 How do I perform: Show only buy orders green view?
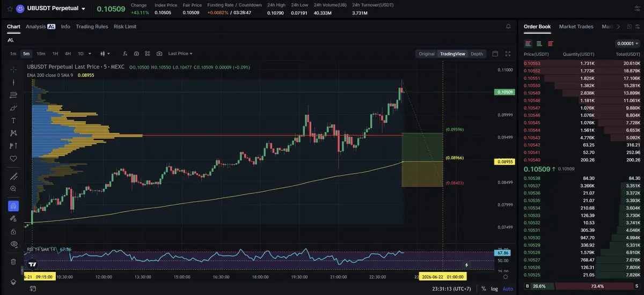pyautogui.click(x=539, y=43)
